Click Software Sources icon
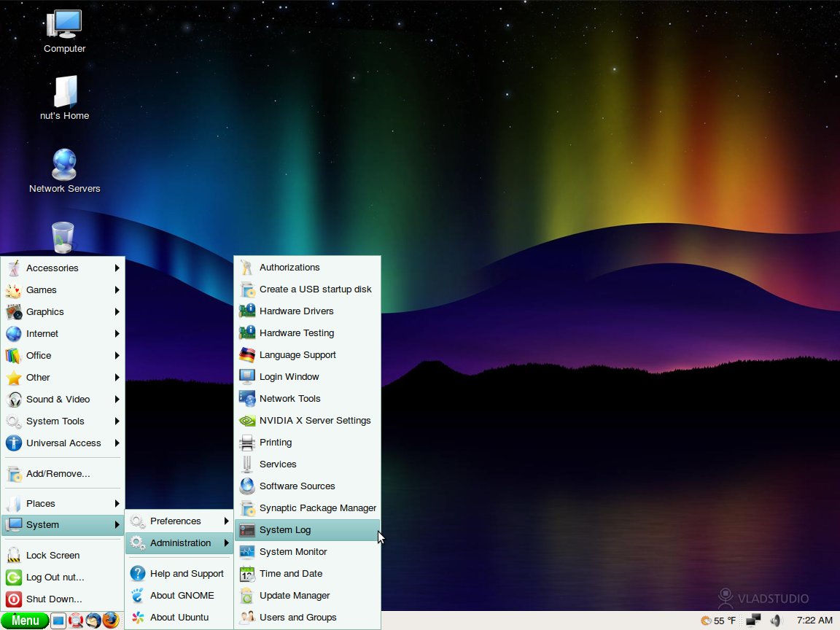The width and height of the screenshot is (840, 630). pos(247,486)
